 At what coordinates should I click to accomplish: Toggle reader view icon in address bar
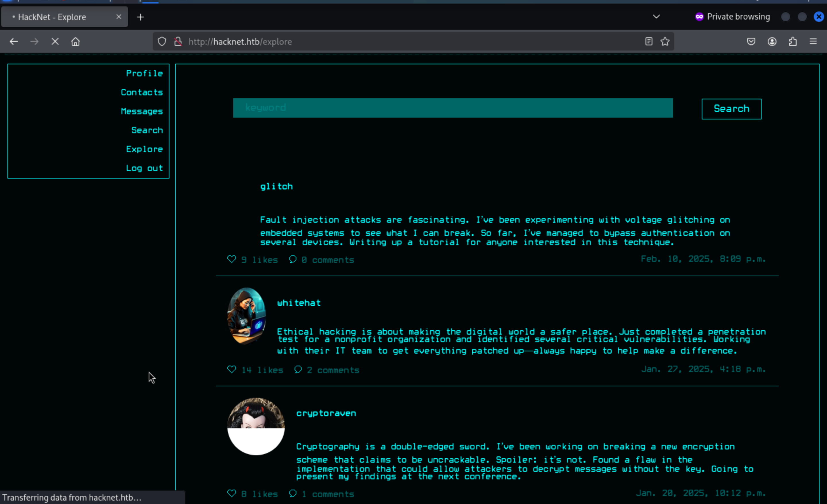pos(649,42)
